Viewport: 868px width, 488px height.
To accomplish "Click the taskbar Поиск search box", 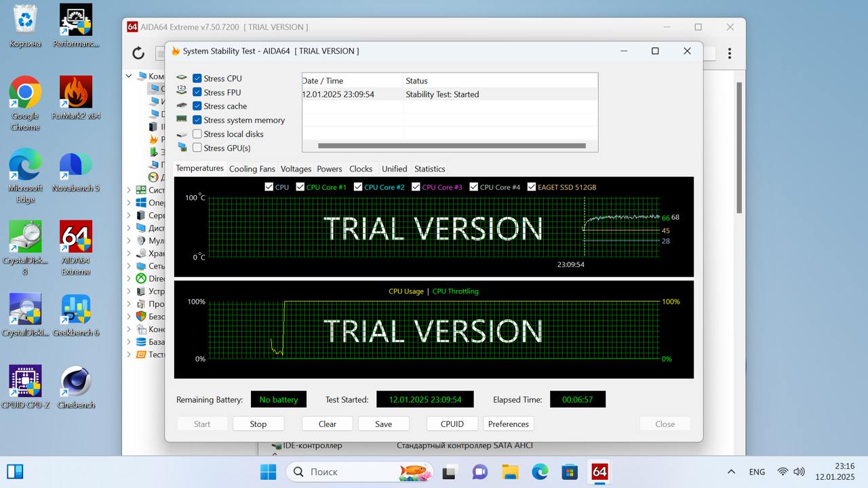I will [360, 472].
